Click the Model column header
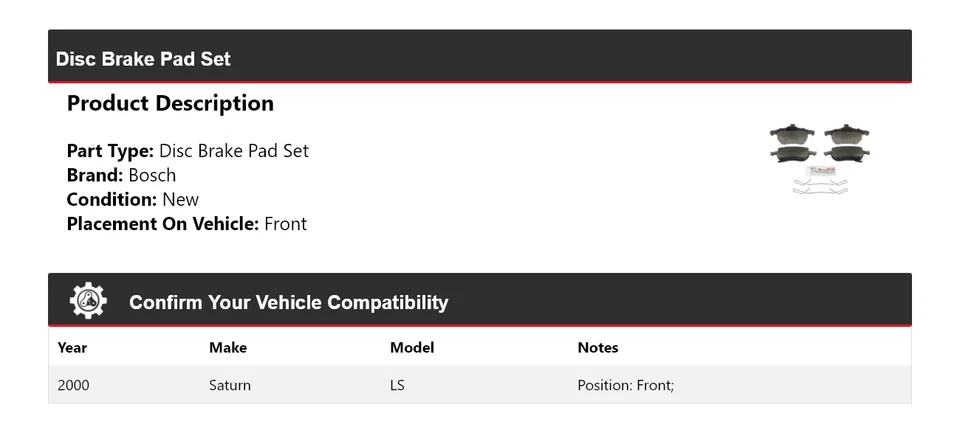Screen dimensions: 960x433 412,348
